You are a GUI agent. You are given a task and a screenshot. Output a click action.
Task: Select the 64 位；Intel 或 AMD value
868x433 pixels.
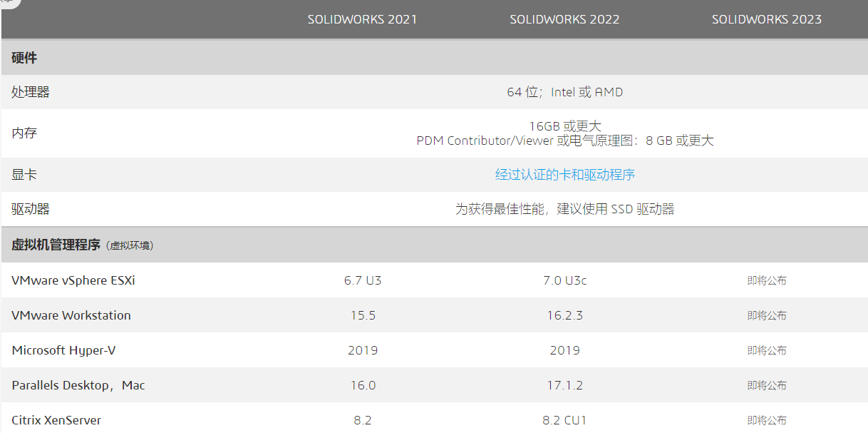click(565, 92)
